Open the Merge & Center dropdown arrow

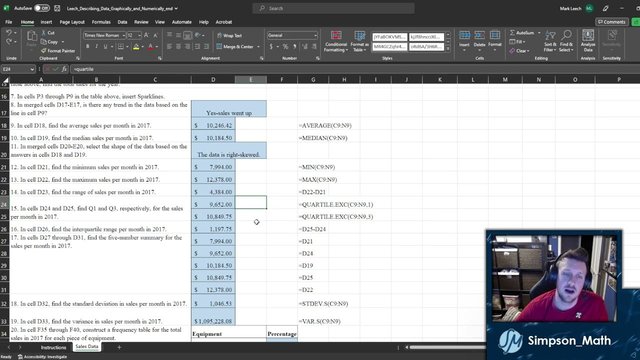258,47
